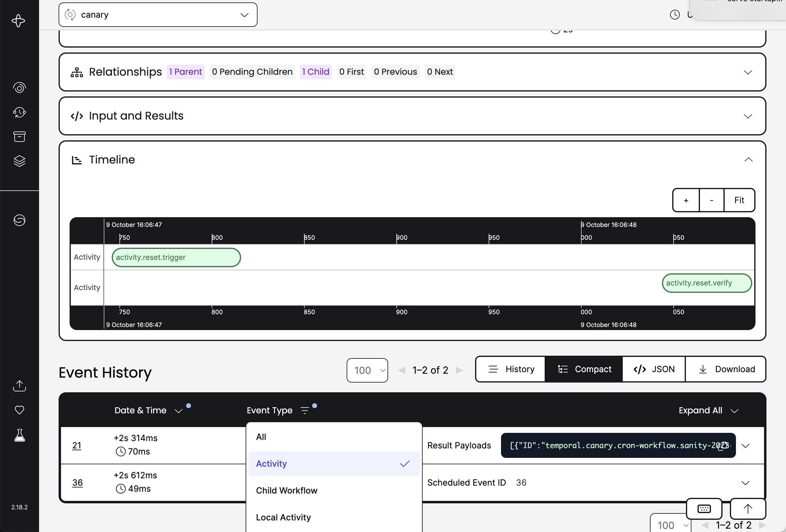
Task: Click the layers stack sidebar icon
Action: [x=19, y=161]
